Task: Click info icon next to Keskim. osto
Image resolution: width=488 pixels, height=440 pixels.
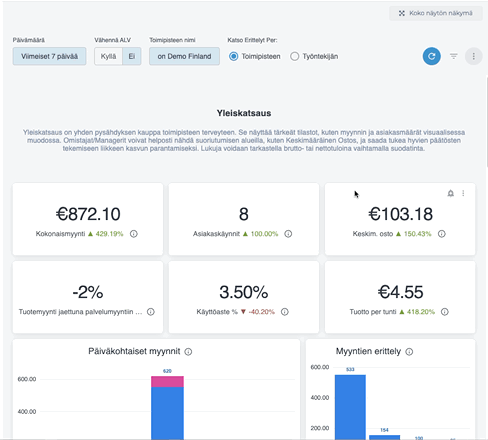Action: tap(442, 234)
